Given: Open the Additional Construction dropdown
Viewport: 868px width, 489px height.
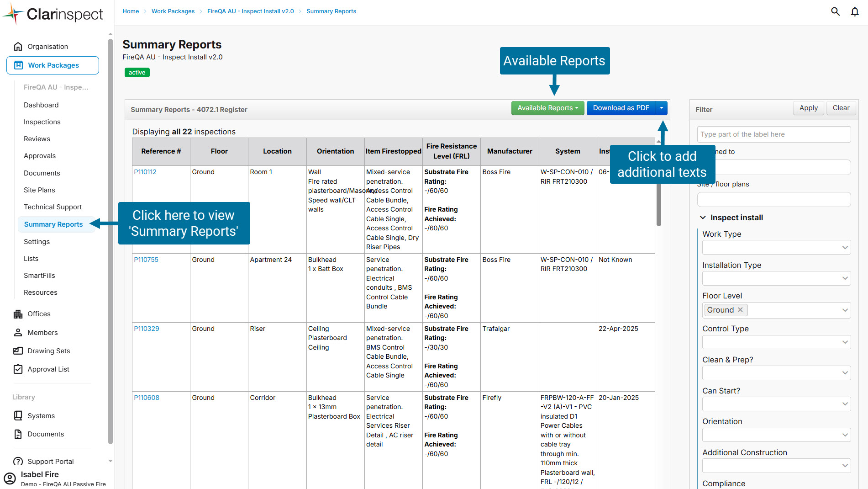Looking at the screenshot, I should point(776,466).
